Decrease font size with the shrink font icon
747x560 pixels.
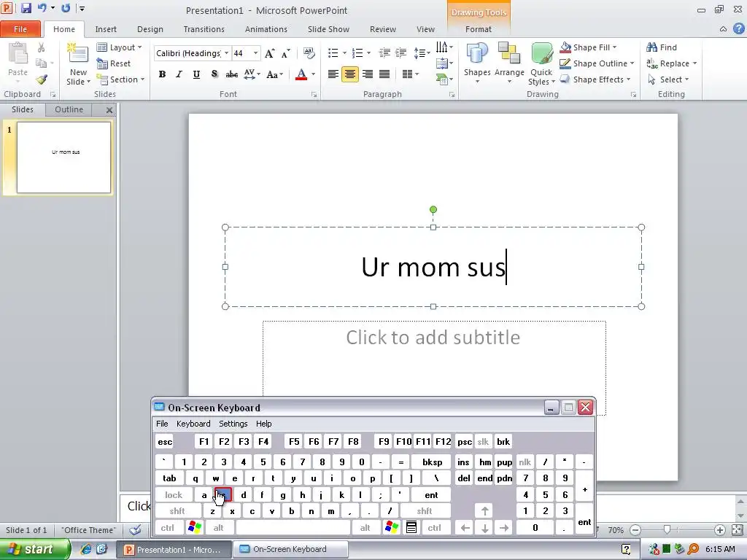click(x=285, y=53)
